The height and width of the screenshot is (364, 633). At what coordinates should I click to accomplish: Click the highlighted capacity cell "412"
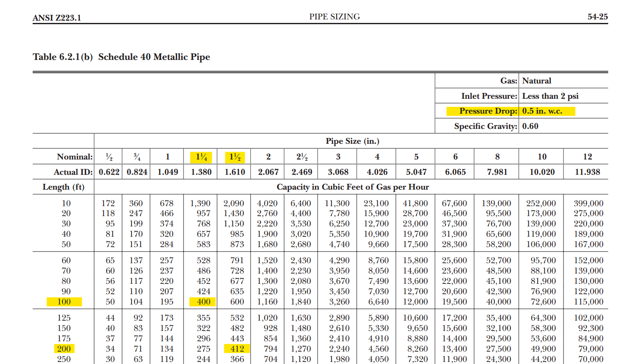coord(236,349)
